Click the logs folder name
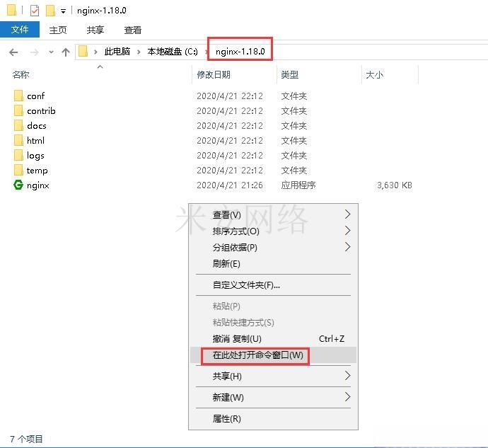488x448 pixels. pyautogui.click(x=35, y=156)
